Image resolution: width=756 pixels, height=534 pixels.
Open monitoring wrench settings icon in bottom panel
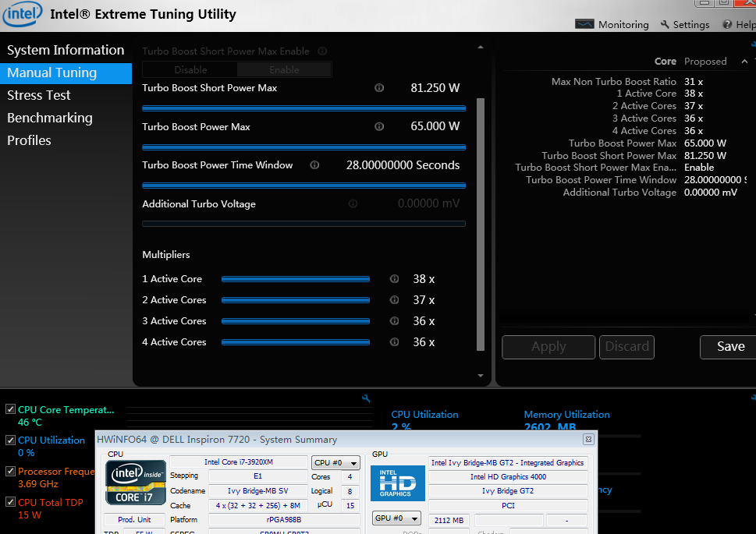(366, 398)
